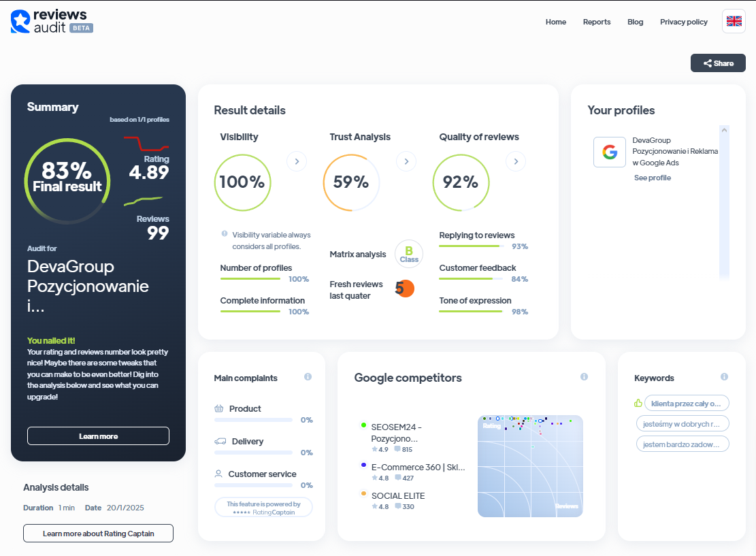The height and width of the screenshot is (556, 756).
Task: Click the Delivery truck icon
Action: coord(220,441)
